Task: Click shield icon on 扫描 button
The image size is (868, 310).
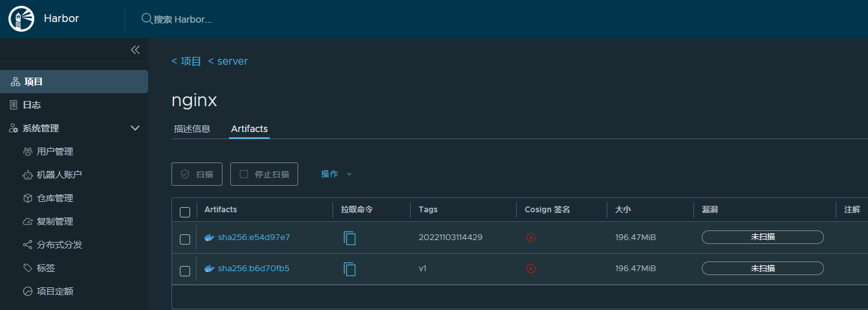Action: click(185, 174)
